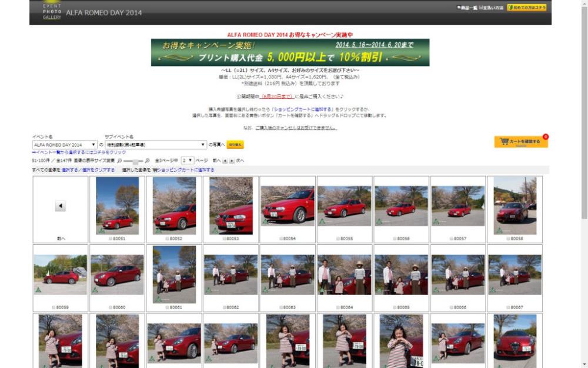Viewport: 588px width, 368px height.
Task: Check the box for photo 80066
Action: 452,307
